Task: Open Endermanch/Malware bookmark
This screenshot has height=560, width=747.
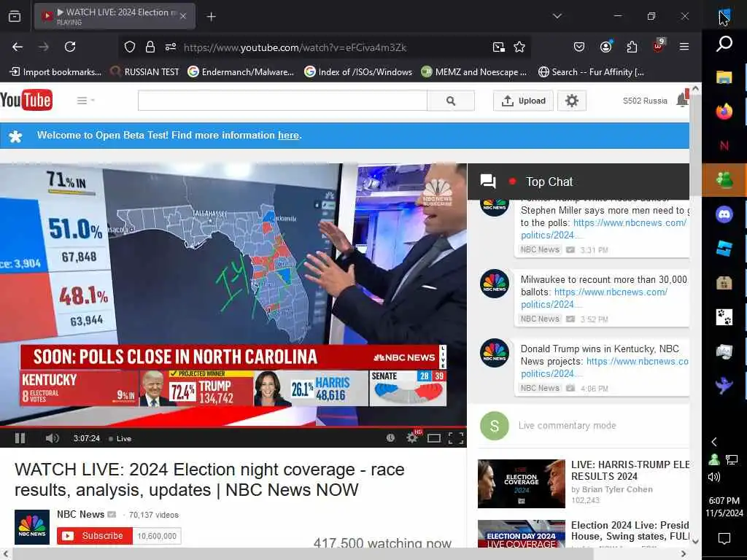Action: [241, 72]
